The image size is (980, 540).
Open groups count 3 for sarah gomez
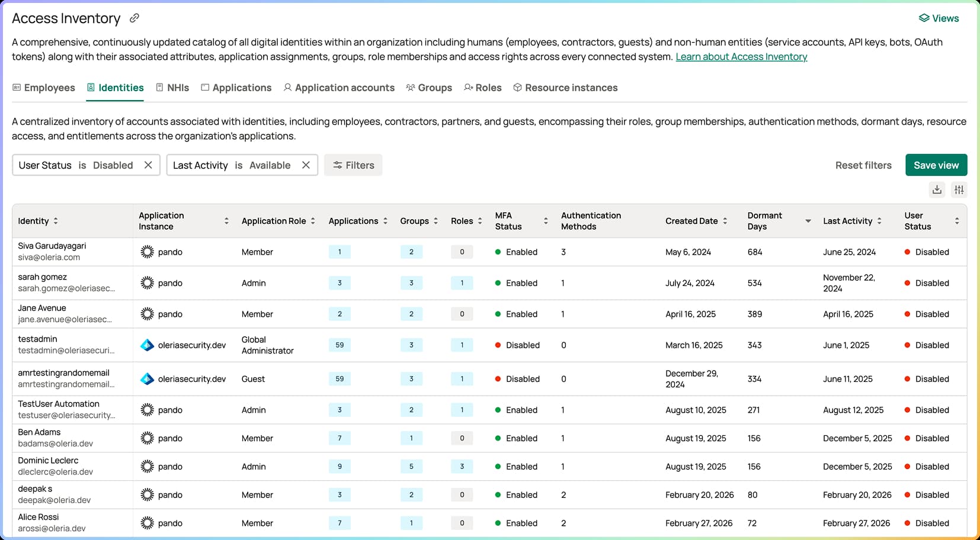point(411,283)
